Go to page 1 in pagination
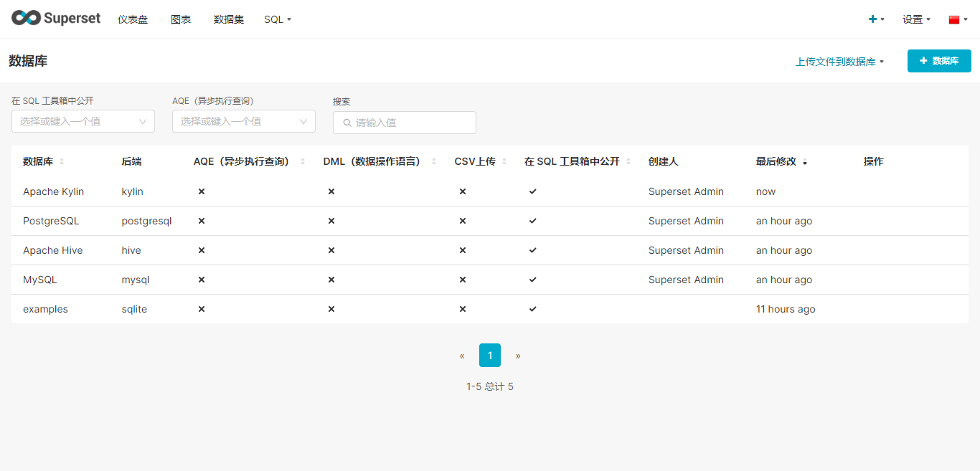Viewport: 980px width, 471px height. (490, 356)
